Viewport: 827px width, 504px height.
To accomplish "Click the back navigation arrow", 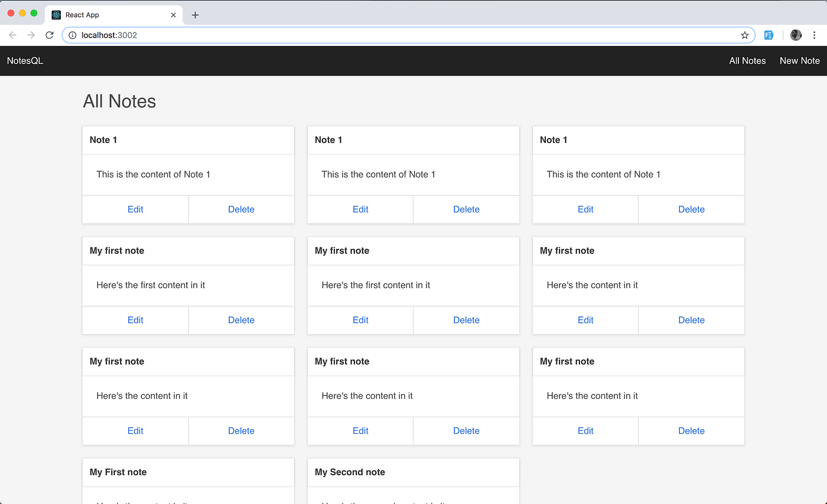I will [x=12, y=35].
